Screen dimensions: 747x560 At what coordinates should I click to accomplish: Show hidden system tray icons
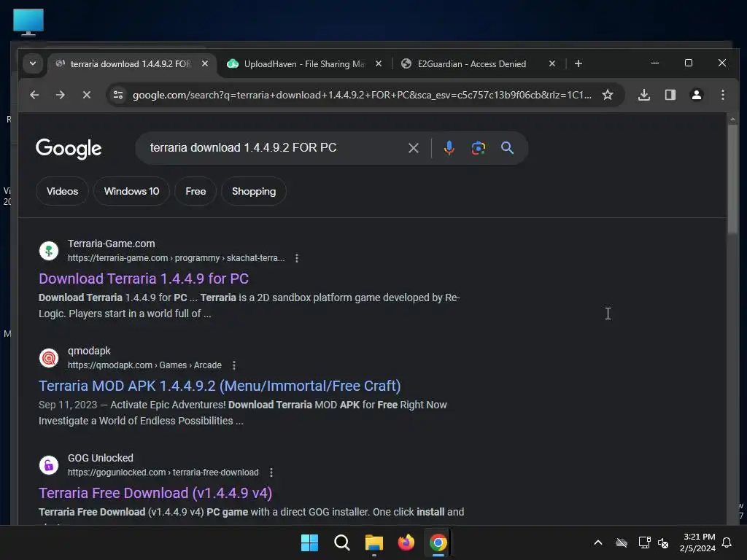click(x=598, y=542)
